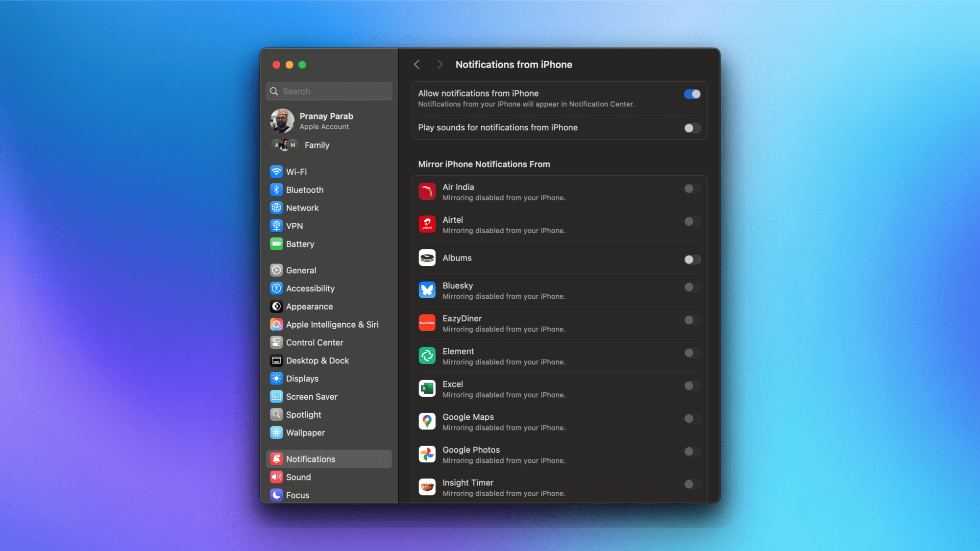Click the Battery icon in sidebar
Screen dimensions: 980x551
coord(276,244)
